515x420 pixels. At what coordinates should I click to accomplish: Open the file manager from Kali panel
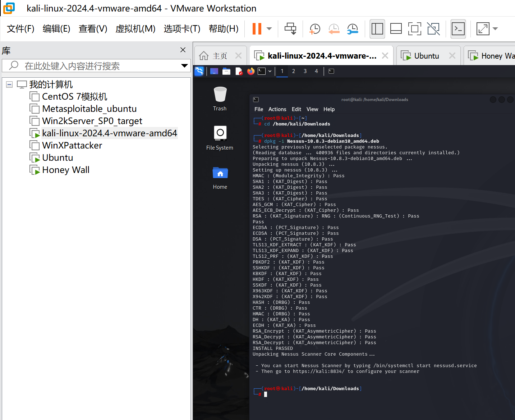tap(226, 71)
